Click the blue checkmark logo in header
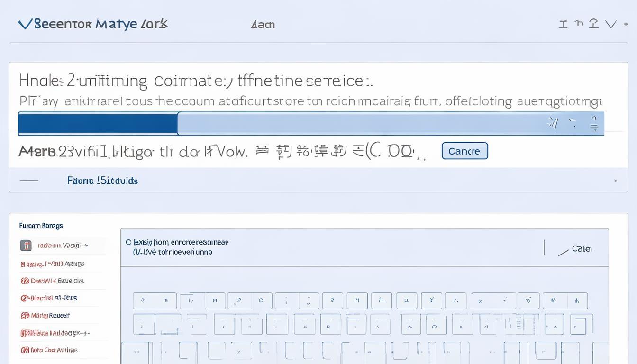This screenshot has width=637, height=364. [x=25, y=24]
